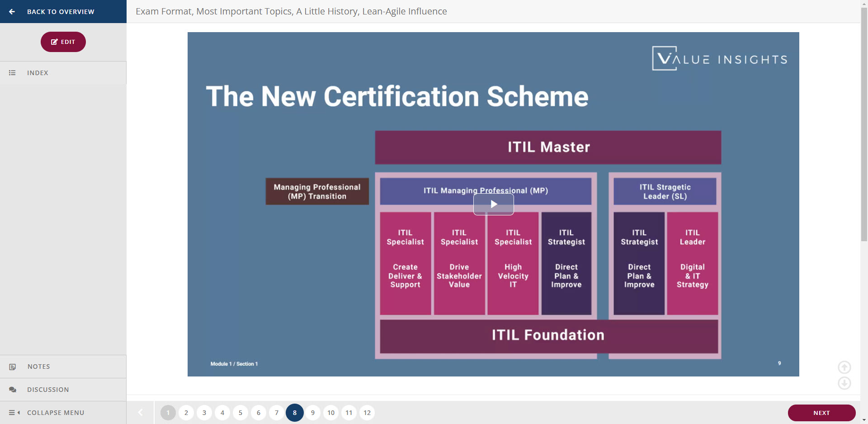Click Drive Stakeholder Value box
Screen dimensions: 868x424
click(459, 263)
